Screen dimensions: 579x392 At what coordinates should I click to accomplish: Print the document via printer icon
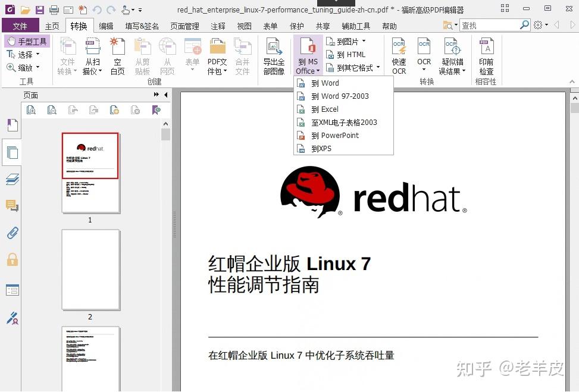54,10
